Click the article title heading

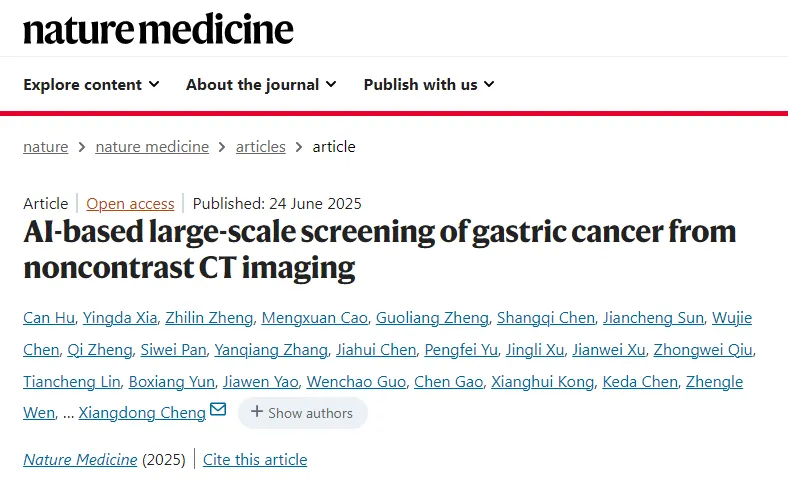tap(380, 250)
